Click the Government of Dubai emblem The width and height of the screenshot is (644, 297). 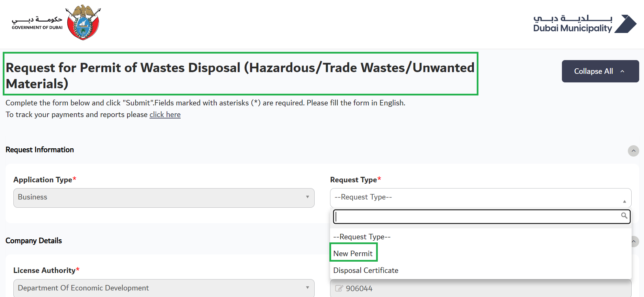pos(82,22)
